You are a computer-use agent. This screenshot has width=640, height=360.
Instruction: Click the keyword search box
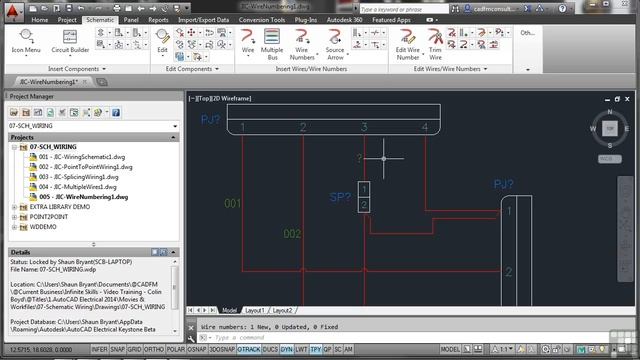pyautogui.click(x=403, y=9)
